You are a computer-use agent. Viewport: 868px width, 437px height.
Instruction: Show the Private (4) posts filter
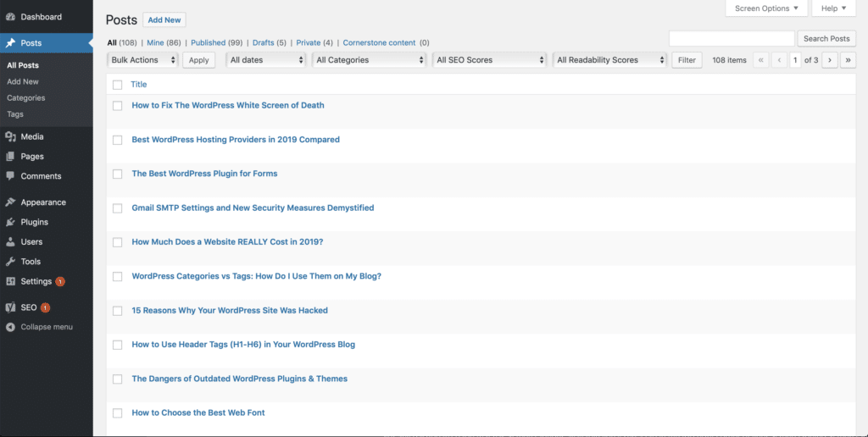click(314, 42)
